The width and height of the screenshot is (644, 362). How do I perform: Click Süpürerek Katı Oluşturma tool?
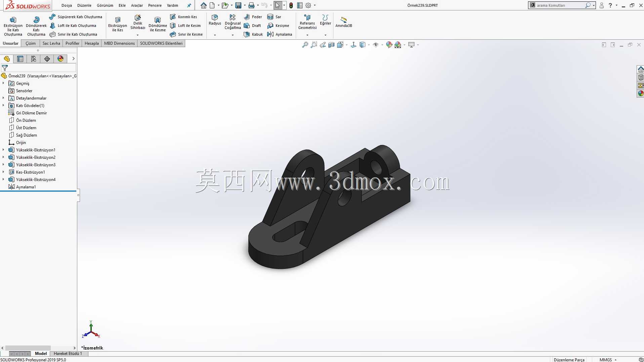(x=76, y=17)
